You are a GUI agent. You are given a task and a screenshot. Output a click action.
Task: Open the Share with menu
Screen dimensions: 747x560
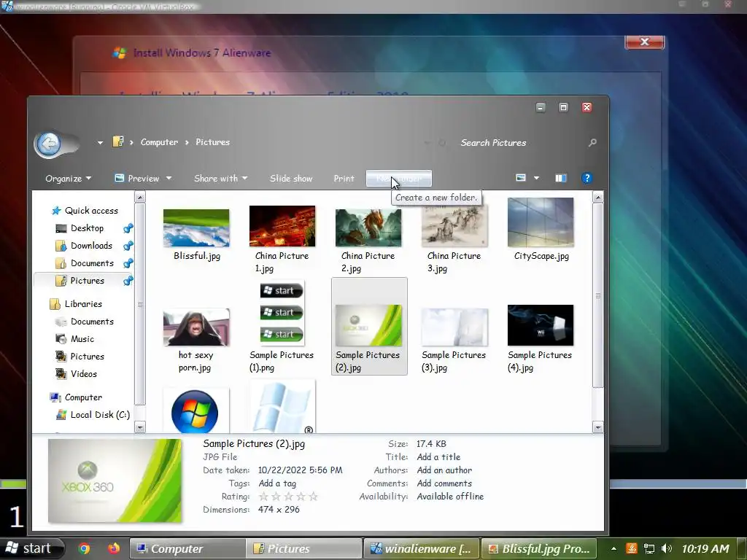(x=220, y=179)
